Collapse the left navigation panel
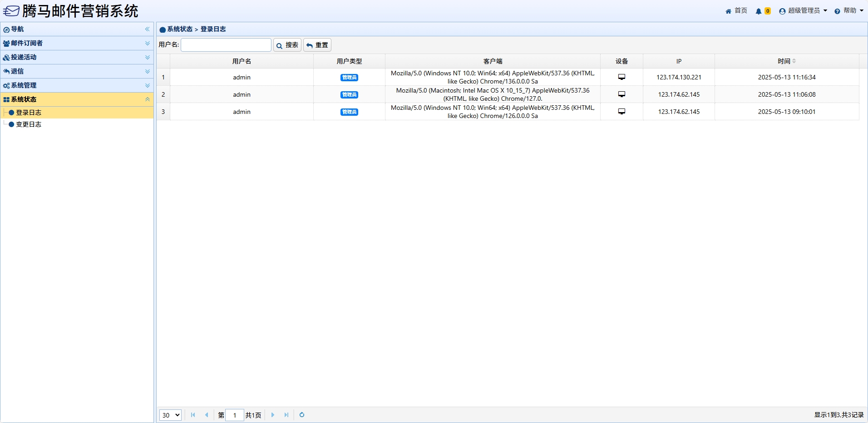The width and height of the screenshot is (868, 423). [147, 29]
